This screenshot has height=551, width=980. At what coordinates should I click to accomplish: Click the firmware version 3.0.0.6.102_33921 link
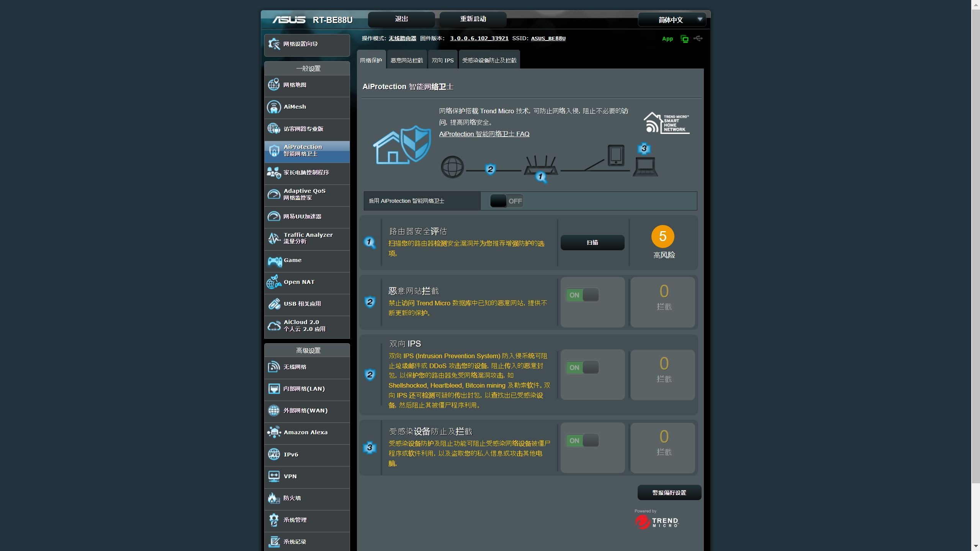click(x=479, y=38)
